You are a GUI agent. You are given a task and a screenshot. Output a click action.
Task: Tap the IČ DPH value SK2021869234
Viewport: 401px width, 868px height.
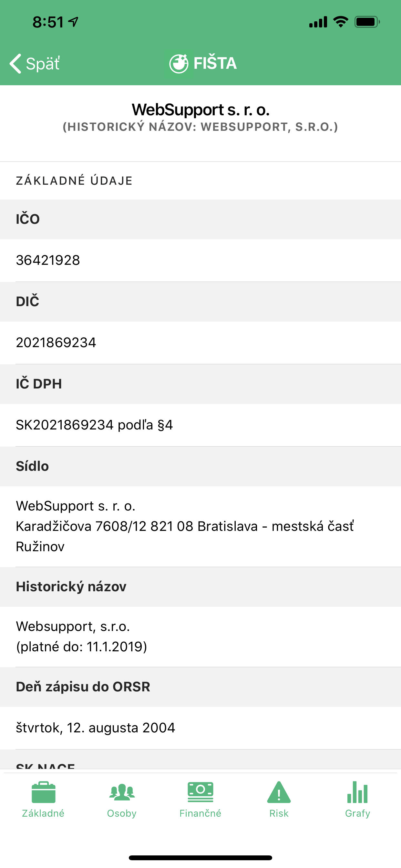65,425
